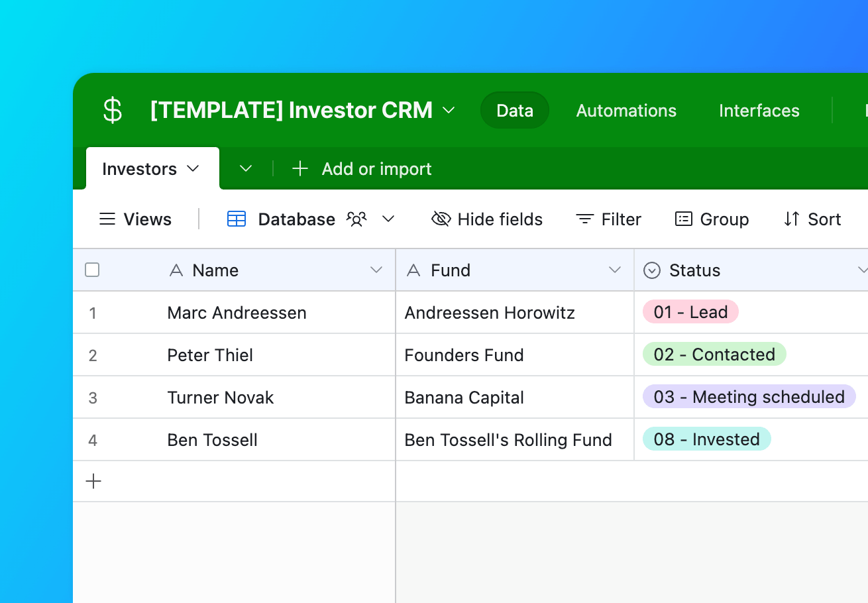
Task: Add a new row with the plus icon
Action: point(93,481)
